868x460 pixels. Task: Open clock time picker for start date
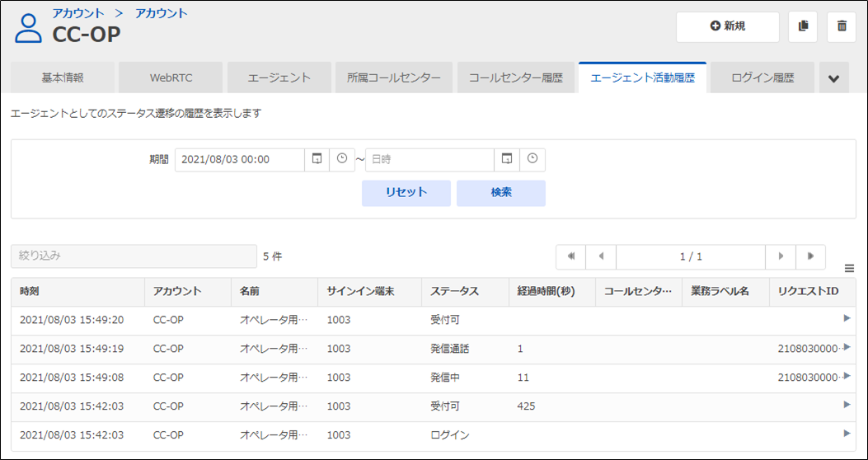pos(342,160)
